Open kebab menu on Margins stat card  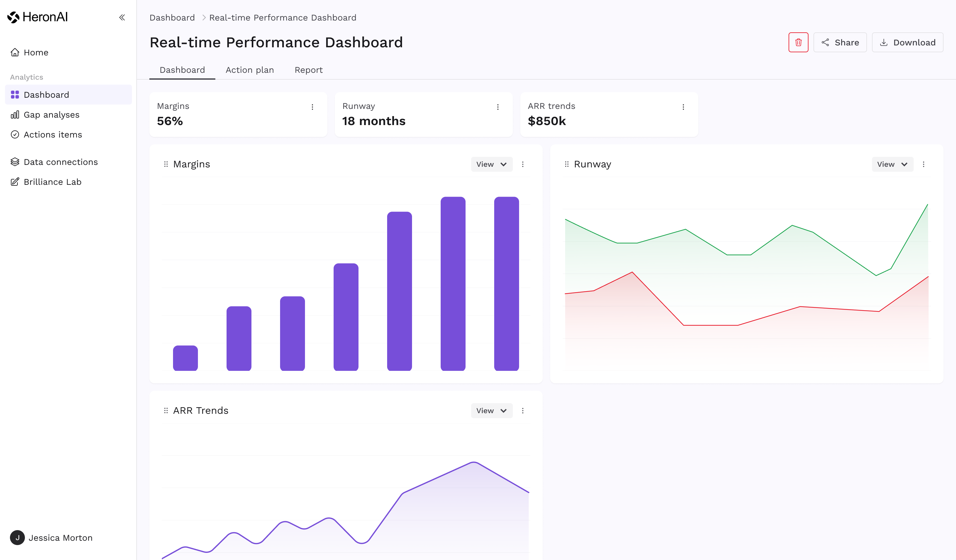(312, 107)
